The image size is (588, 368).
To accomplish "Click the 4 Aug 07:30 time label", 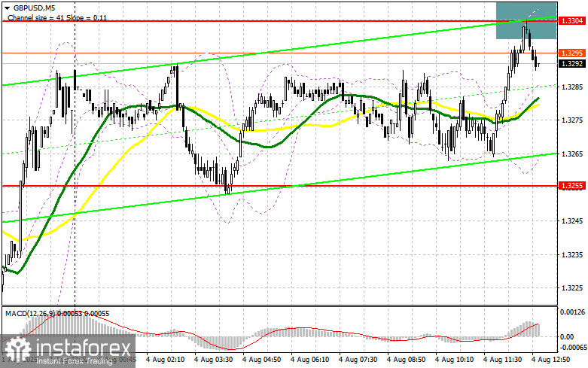I will pyautogui.click(x=358, y=360).
